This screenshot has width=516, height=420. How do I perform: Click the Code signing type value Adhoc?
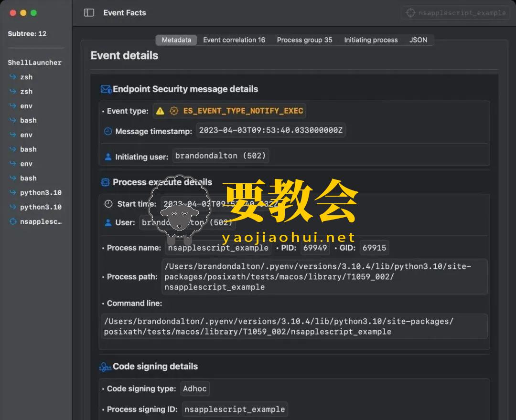195,389
